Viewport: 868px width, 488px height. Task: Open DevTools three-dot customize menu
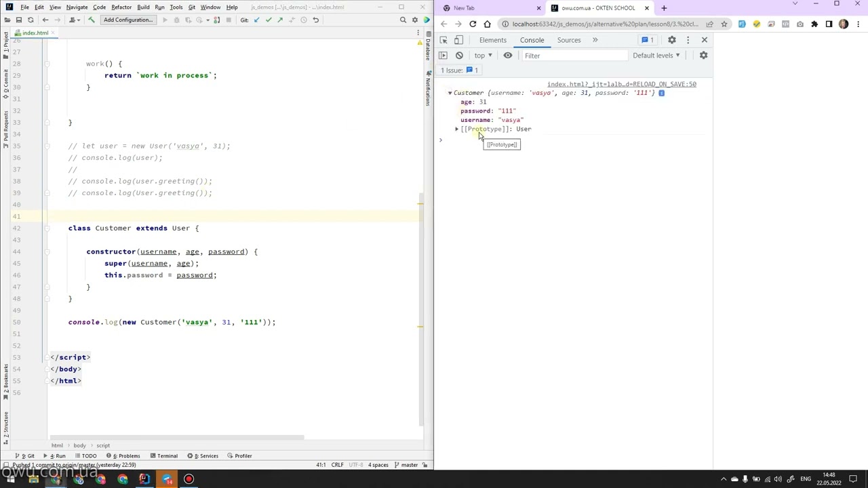click(688, 40)
